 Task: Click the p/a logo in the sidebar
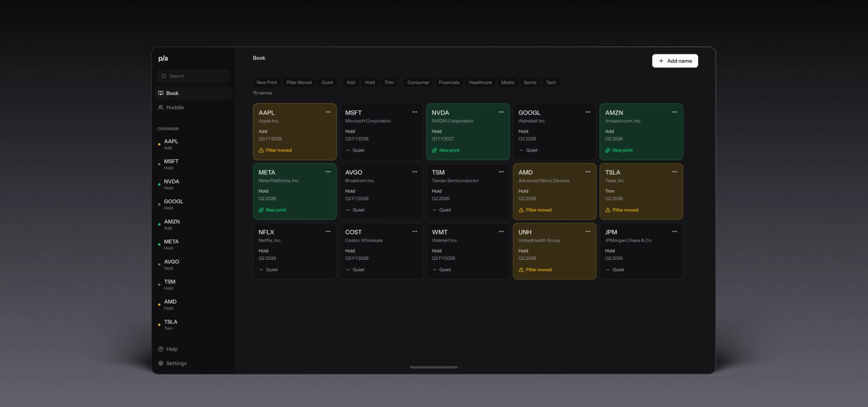[163, 58]
